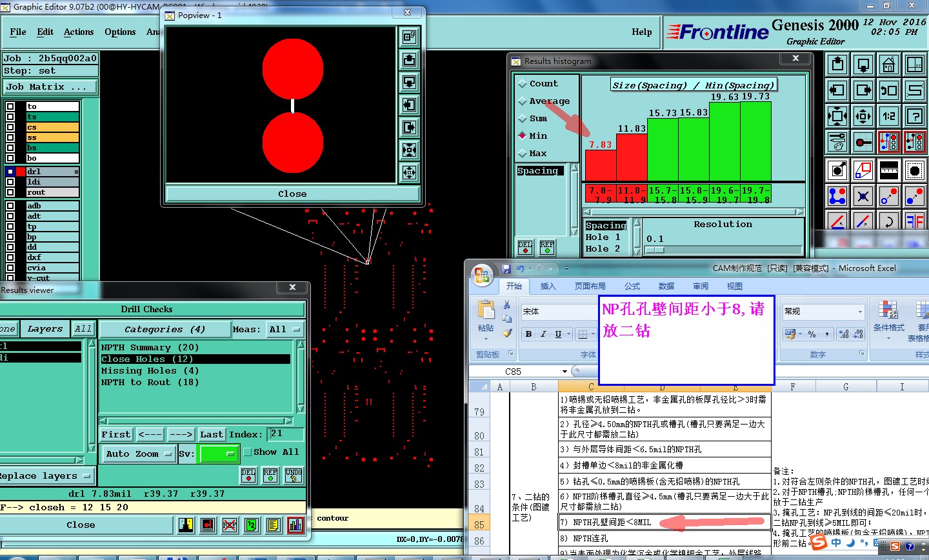Viewport: 929px width, 560px height.
Task: Enable the Show All checkbox
Action: (x=247, y=452)
